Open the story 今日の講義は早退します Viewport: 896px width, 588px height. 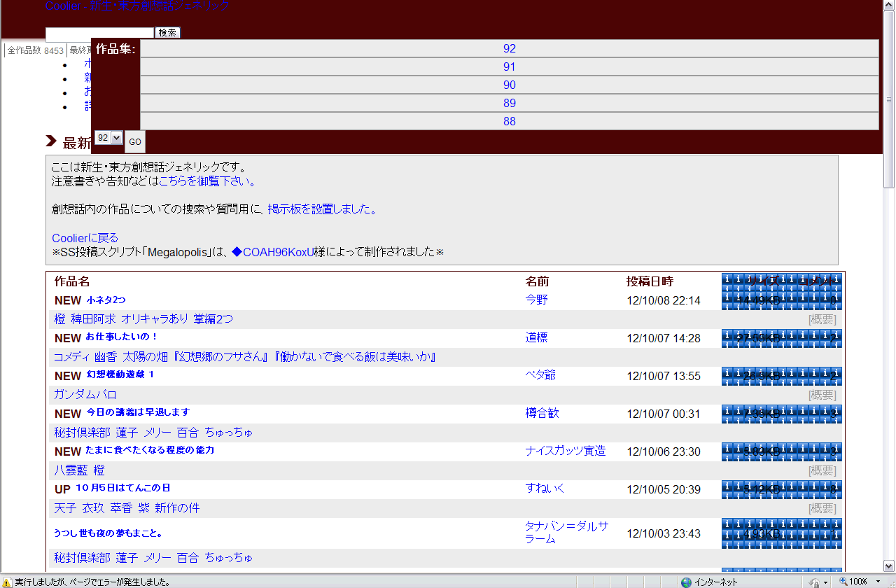pyautogui.click(x=138, y=412)
